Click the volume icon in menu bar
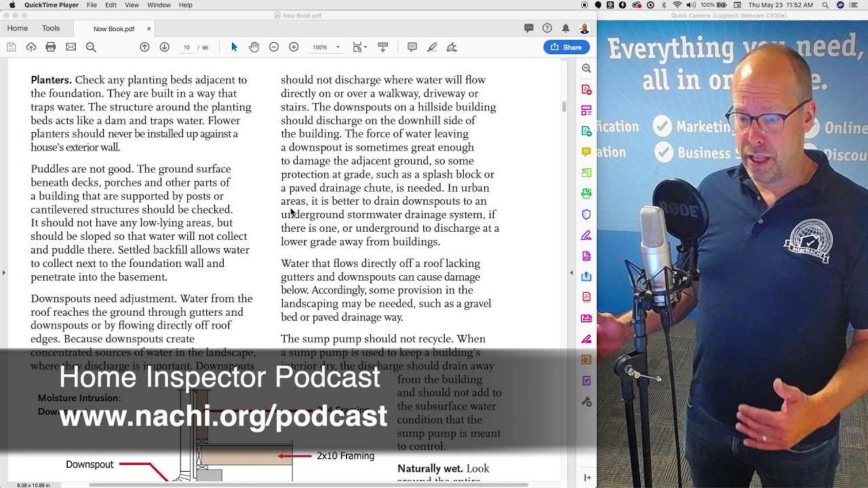This screenshot has width=868, height=488. click(x=691, y=5)
